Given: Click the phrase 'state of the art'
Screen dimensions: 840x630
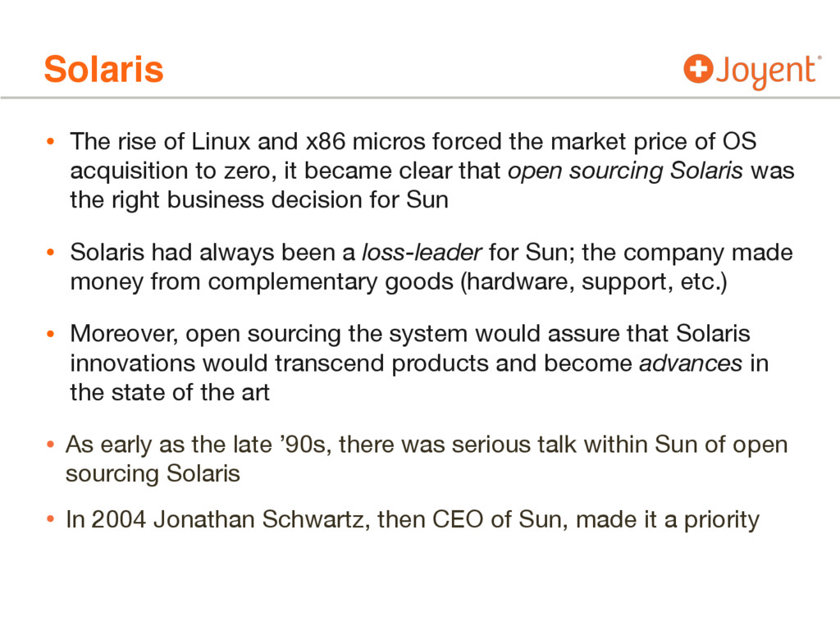Looking at the screenshot, I should coord(190,393).
